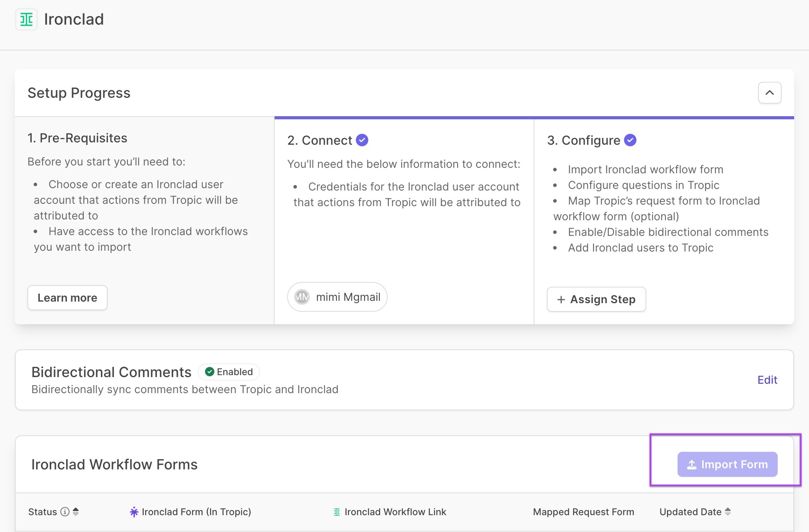
Task: Click the Ironclad Workflow Link column header
Action: click(395, 512)
